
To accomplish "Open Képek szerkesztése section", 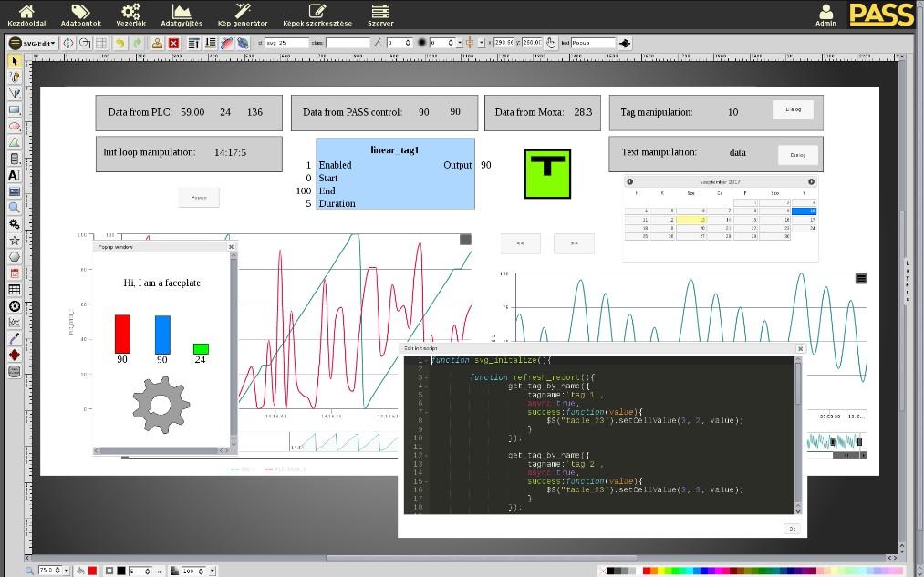I will point(317,15).
